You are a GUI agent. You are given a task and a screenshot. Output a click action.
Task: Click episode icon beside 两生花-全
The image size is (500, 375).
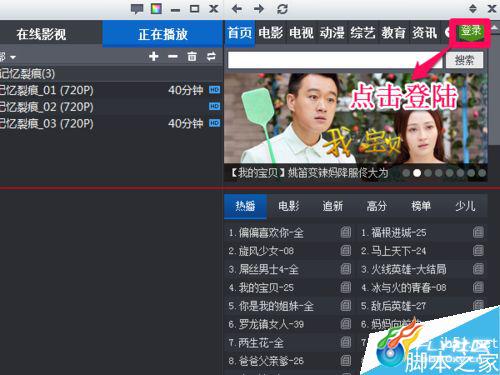[346, 342]
